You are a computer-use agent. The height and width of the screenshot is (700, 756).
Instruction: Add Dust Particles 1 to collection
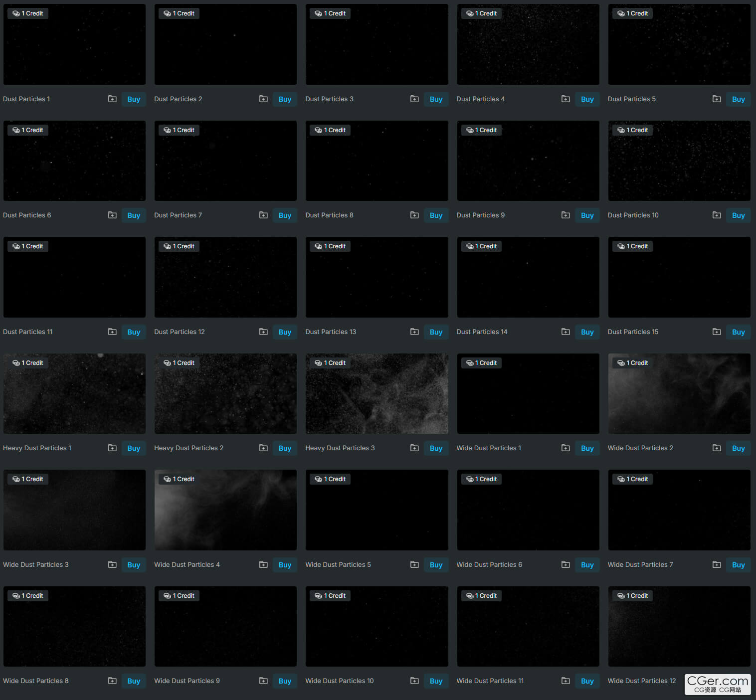click(112, 99)
